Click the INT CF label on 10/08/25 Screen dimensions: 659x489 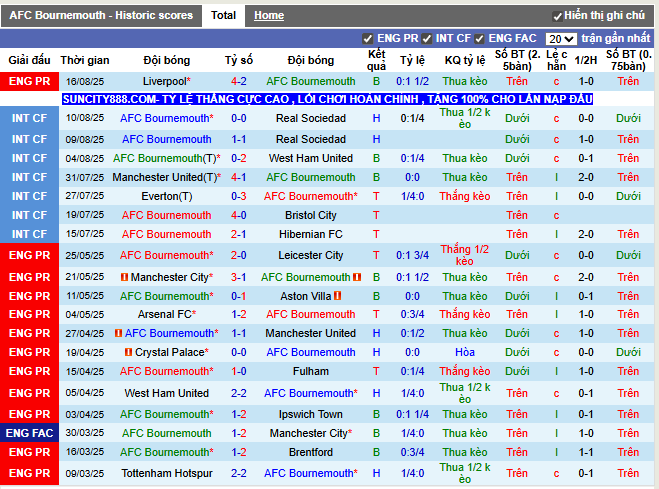pos(29,118)
